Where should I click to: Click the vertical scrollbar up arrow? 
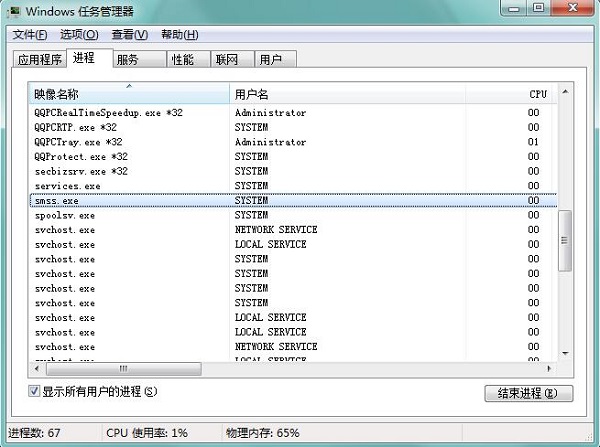click(565, 92)
